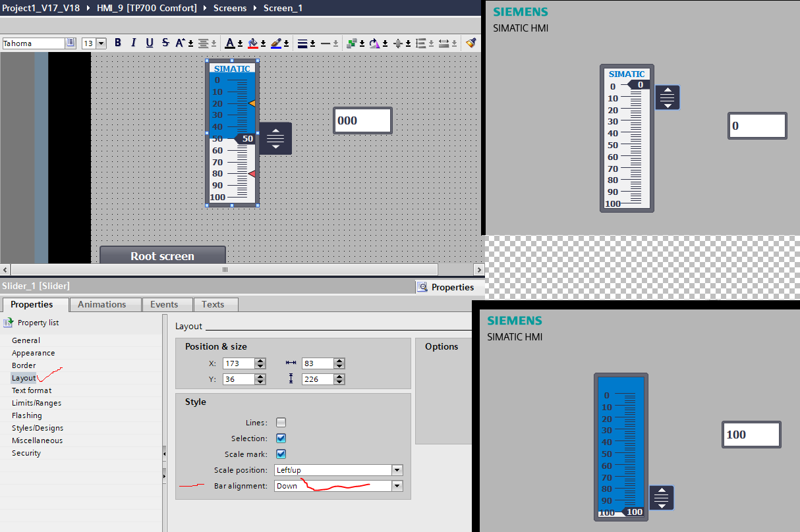Click slider scale in top runtime preview
This screenshot has height=532, width=800.
(627, 138)
